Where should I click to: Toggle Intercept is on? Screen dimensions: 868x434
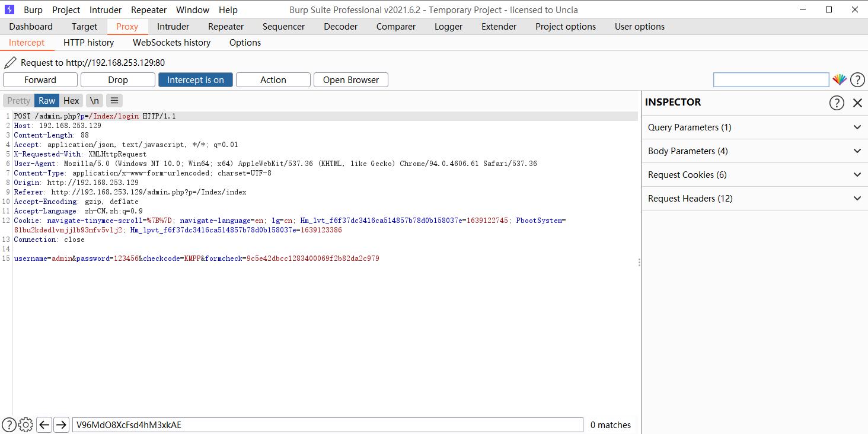[195, 79]
